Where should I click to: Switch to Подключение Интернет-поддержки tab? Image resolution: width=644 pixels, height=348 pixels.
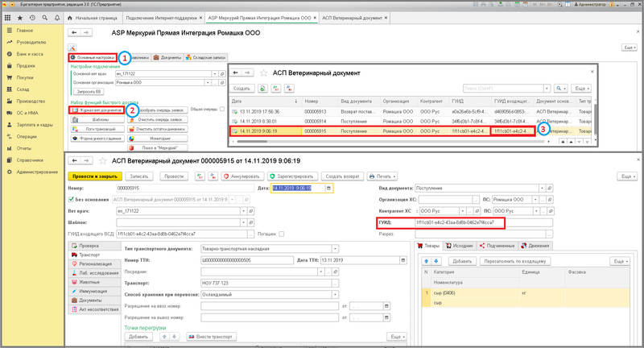(162, 18)
